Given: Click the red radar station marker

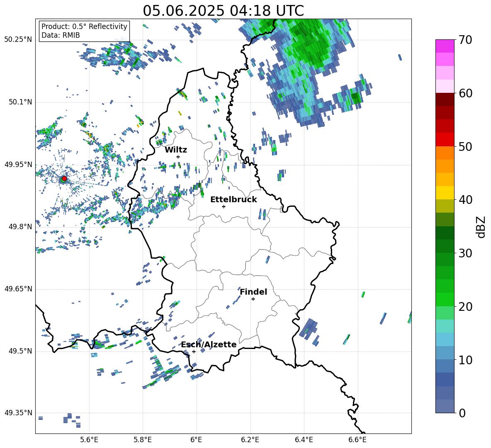Looking at the screenshot, I should (64, 179).
